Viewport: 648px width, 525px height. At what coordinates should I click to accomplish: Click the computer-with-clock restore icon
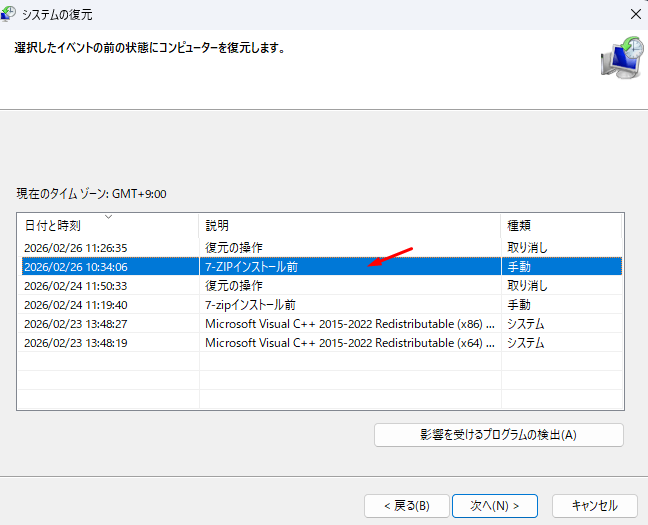tap(622, 58)
